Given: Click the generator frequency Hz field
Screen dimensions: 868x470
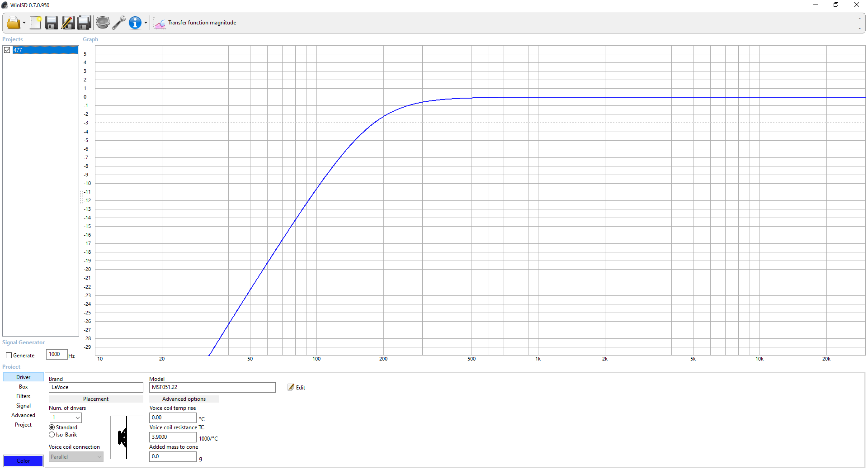Looking at the screenshot, I should click(x=57, y=354).
